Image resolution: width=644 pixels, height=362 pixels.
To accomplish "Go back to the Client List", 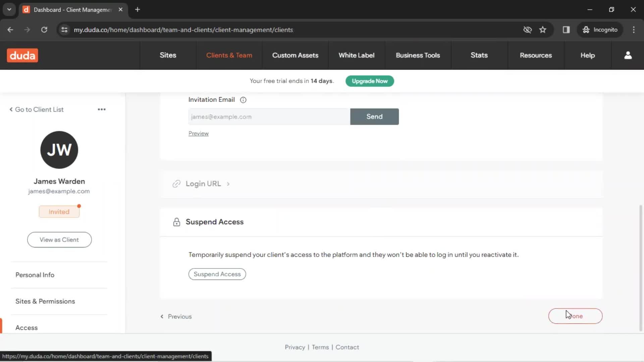I will coord(36,110).
